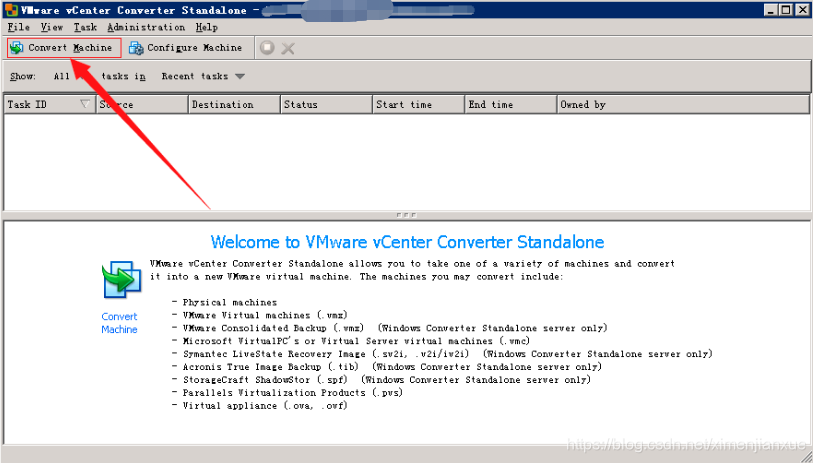This screenshot has width=816, height=463.
Task: Minimize the Converter window
Action: [771, 10]
